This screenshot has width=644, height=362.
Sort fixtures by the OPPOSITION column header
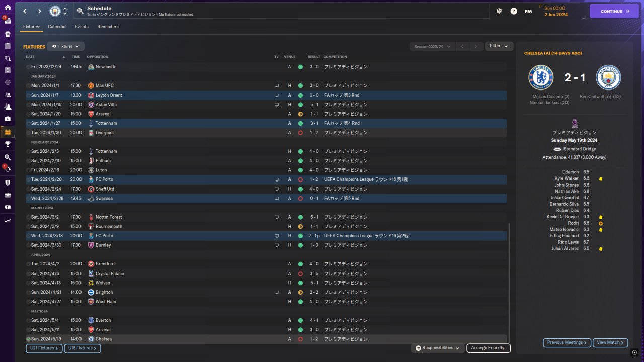coord(97,57)
